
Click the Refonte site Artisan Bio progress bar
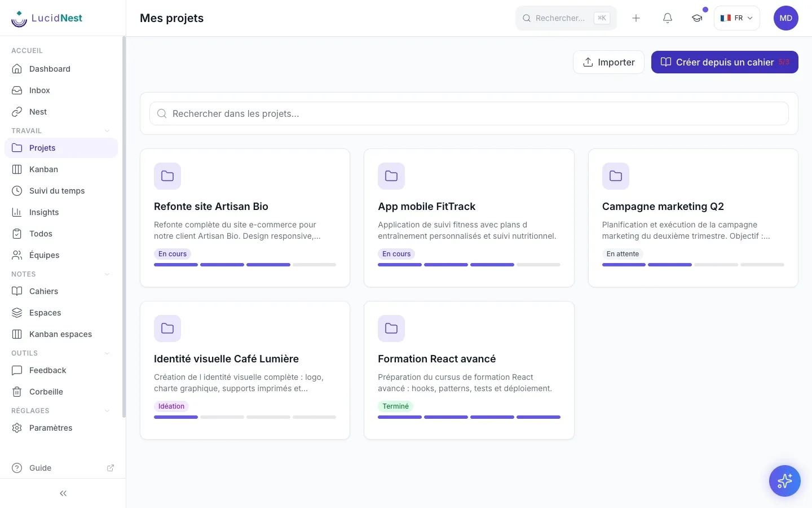click(245, 265)
